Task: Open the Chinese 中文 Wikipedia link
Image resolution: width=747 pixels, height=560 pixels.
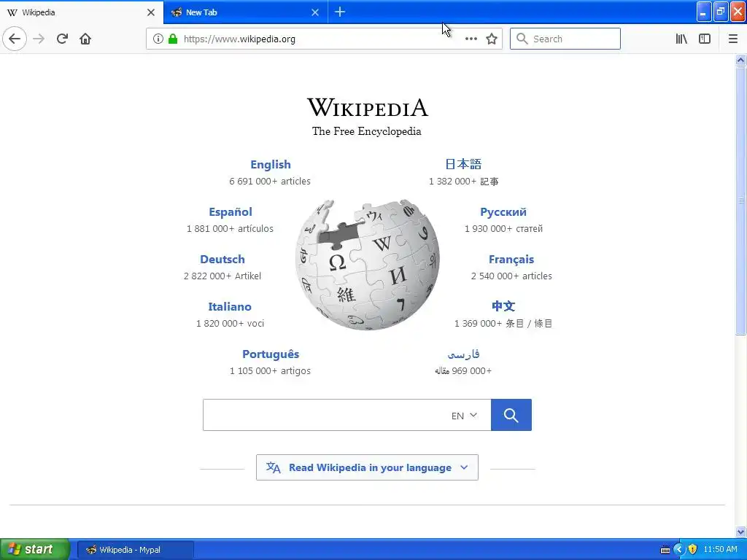Action: pyautogui.click(x=503, y=306)
